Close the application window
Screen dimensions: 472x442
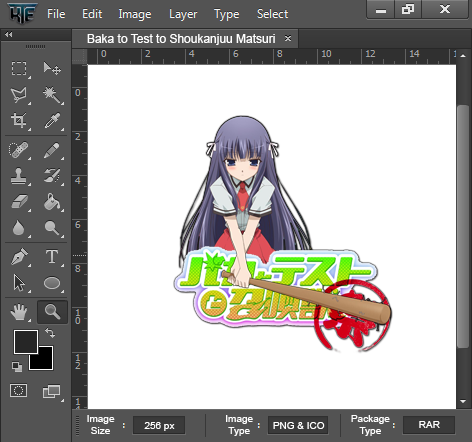[x=445, y=9]
